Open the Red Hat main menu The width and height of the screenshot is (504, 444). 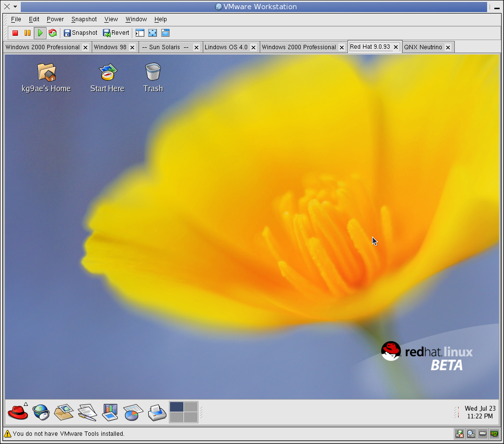pos(18,412)
